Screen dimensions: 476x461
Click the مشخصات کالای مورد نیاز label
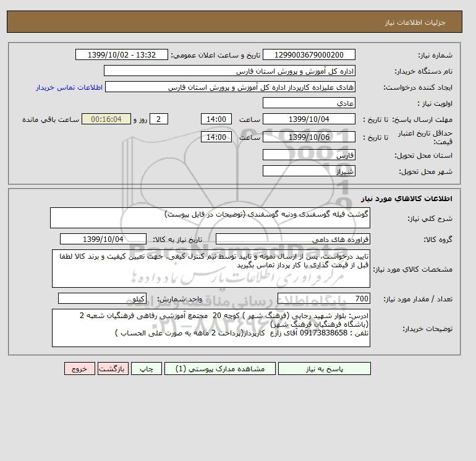(x=412, y=269)
